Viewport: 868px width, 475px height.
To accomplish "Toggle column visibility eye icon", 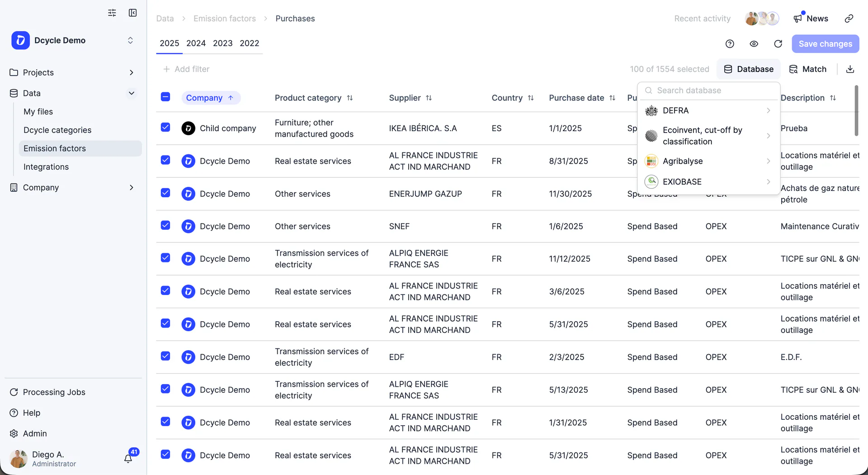I will pos(754,44).
